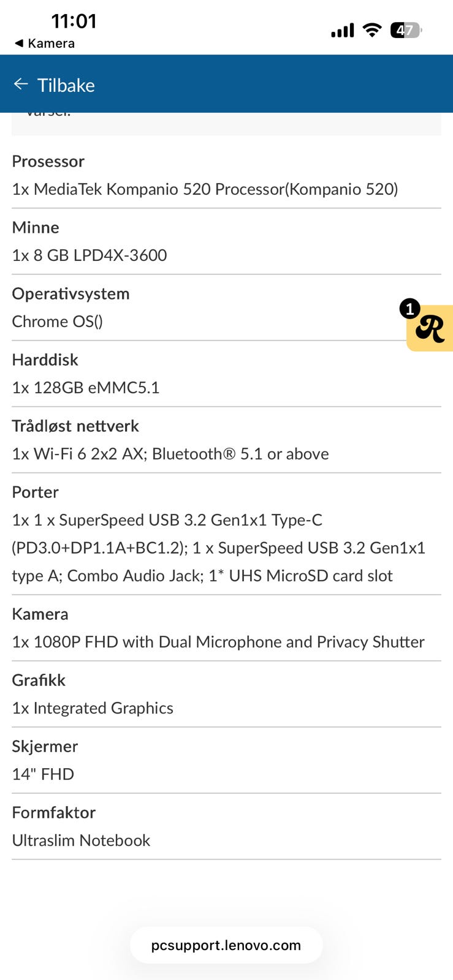
Task: Select the Minne 8 GB LPD4X-3600 value
Action: tap(89, 255)
